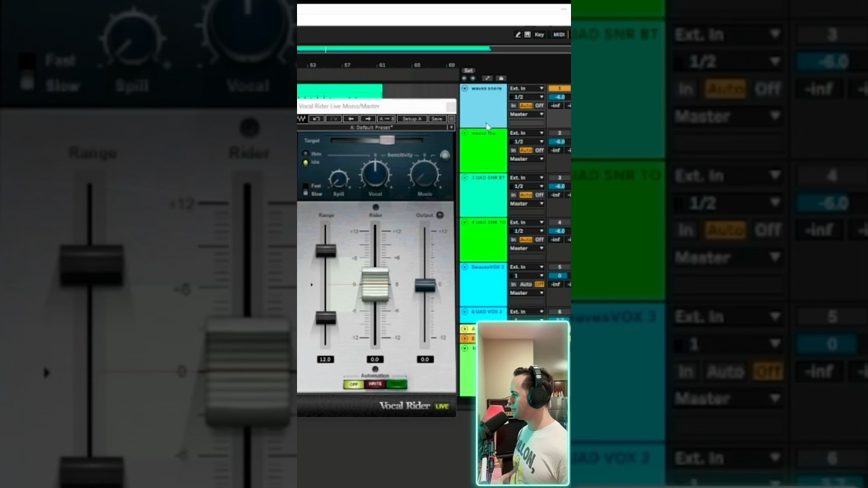Click first small locator arrow under Set
The width and height of the screenshot is (868, 488).
coord(464,78)
